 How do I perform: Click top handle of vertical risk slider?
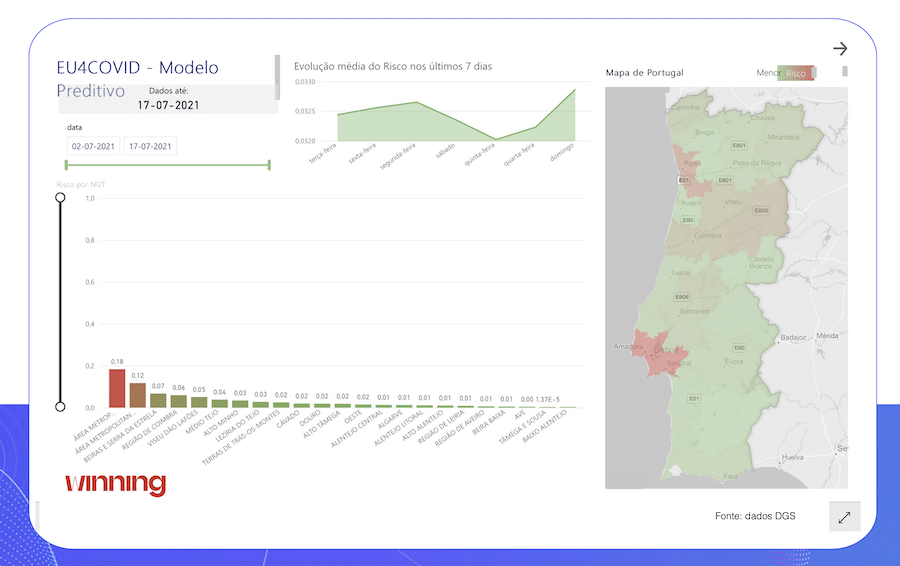click(x=60, y=198)
